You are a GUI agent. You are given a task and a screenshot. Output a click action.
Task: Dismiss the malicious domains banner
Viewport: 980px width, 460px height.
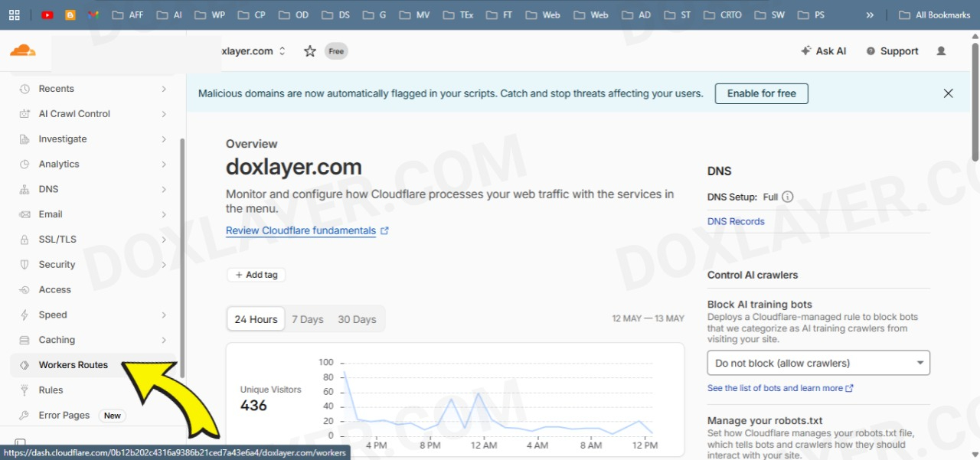tap(949, 93)
